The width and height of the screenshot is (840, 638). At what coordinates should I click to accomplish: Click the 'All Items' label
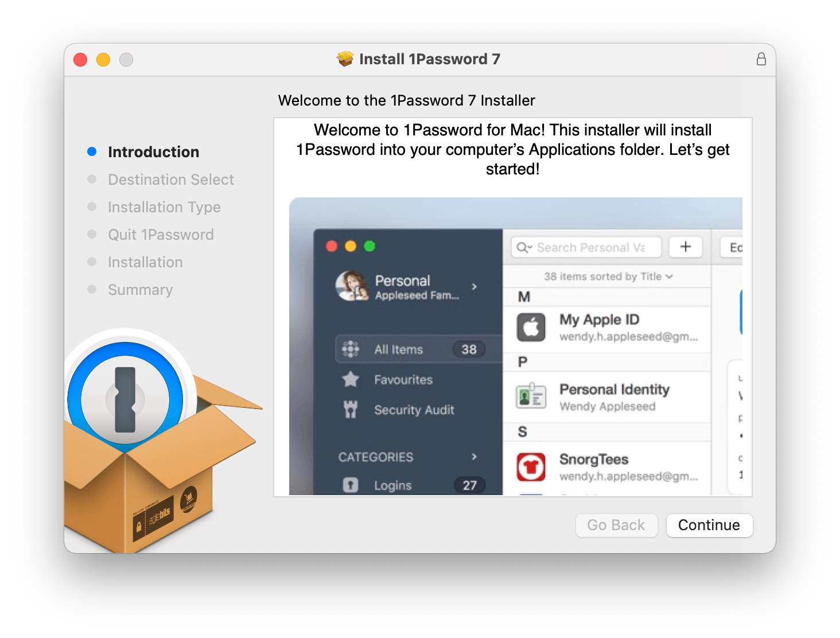(x=399, y=349)
